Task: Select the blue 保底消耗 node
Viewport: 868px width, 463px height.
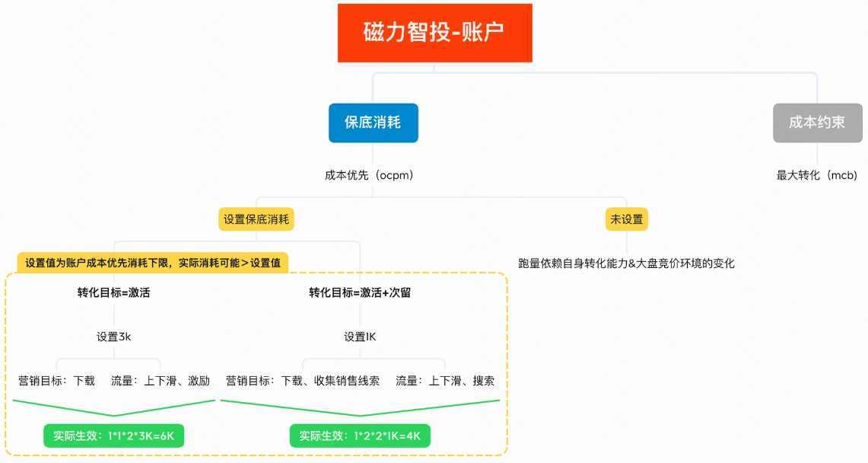Action: coord(373,123)
